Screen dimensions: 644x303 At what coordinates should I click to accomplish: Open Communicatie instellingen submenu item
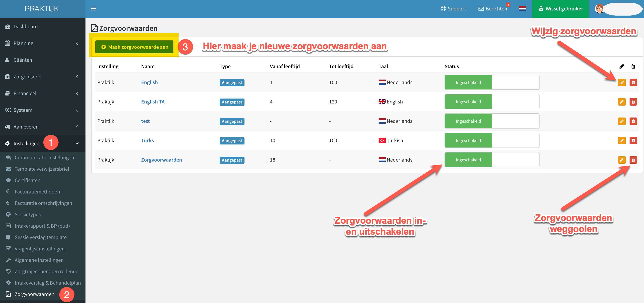43,157
